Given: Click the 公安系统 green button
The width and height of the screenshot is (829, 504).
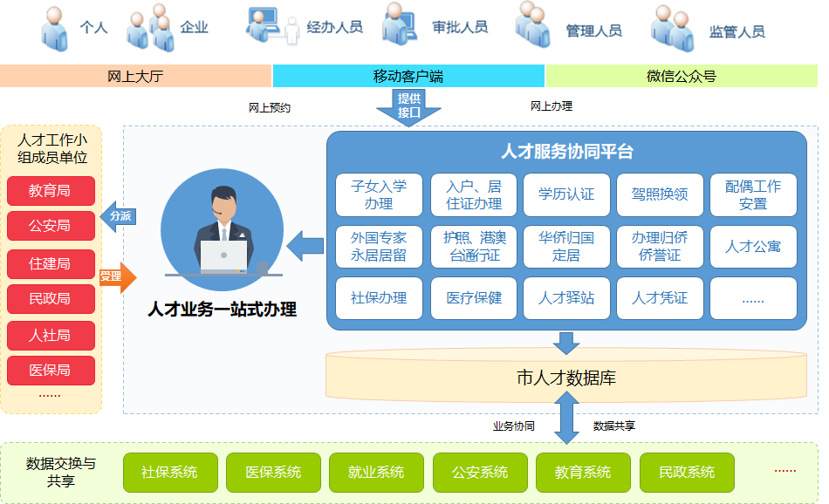Looking at the screenshot, I should (x=480, y=473).
